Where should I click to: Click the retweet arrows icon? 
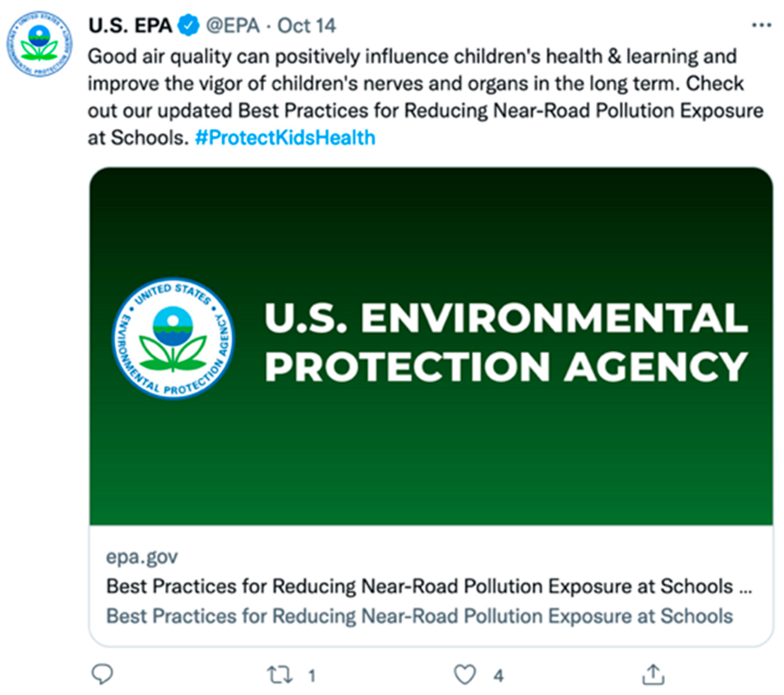[280, 674]
